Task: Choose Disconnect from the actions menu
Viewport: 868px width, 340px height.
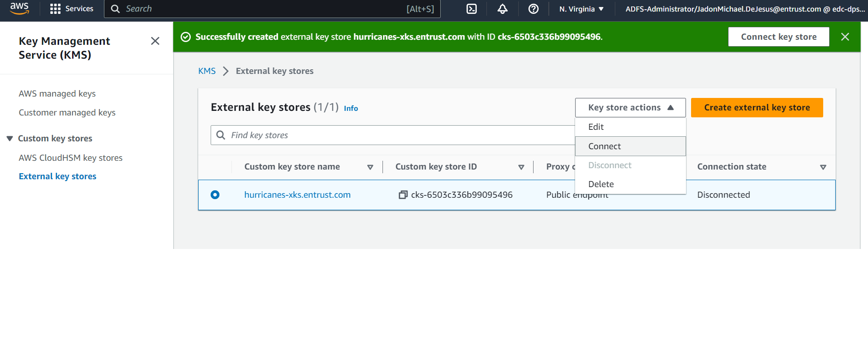Action: (x=630, y=165)
